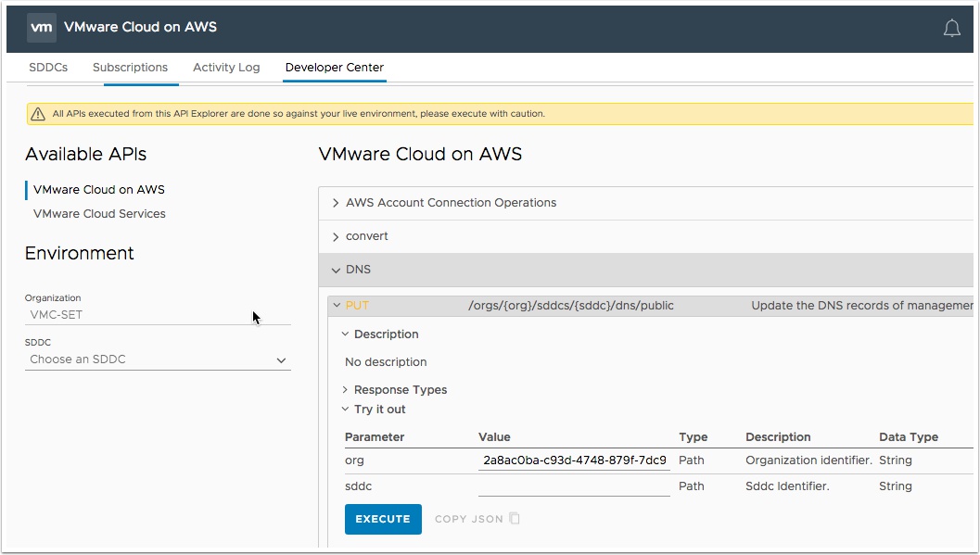
Task: Click the Parameter column header
Action: 375,437
